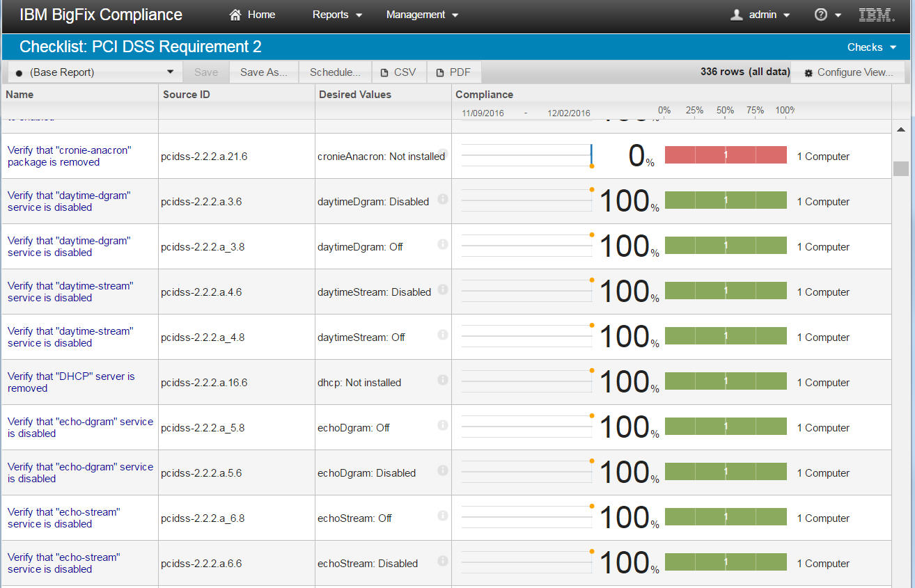
Task: Click the info icon beside daytimeDgram: Off
Action: coord(443,244)
